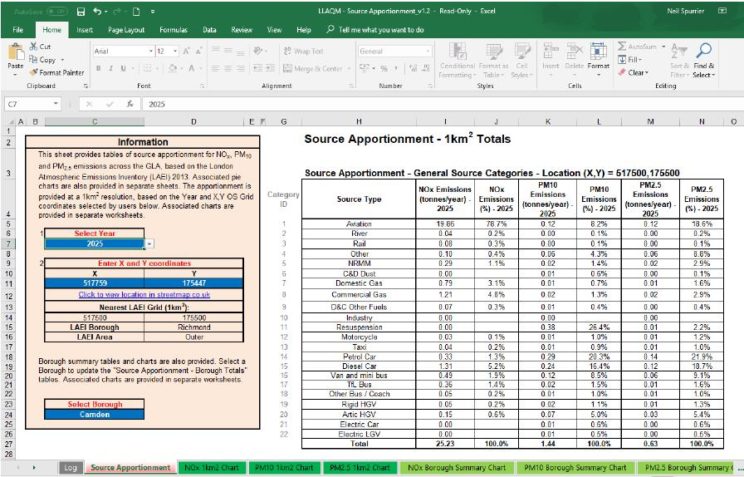Open the PM10 1km2 Chart sheet

click(284, 468)
